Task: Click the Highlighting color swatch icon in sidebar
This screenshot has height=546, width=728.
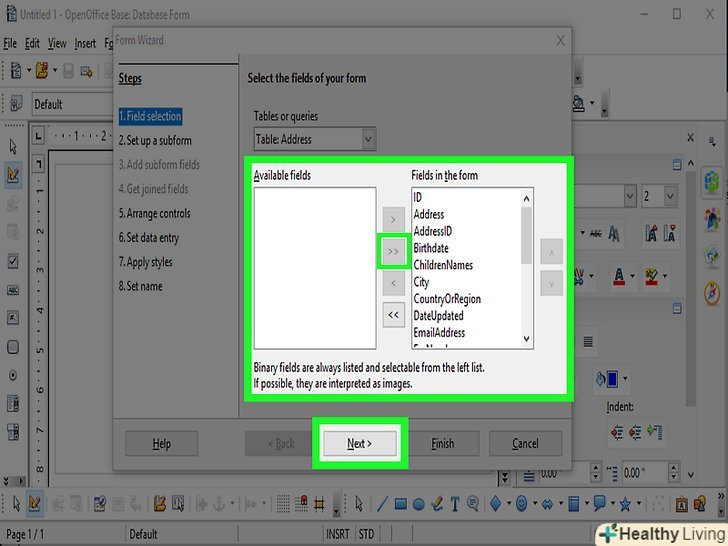Action: point(651,276)
